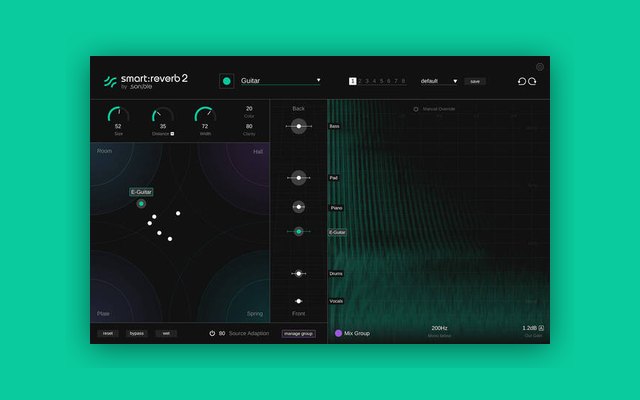Click the Source Adaption value 80
This screenshot has height=400, width=640.
[x=222, y=333]
